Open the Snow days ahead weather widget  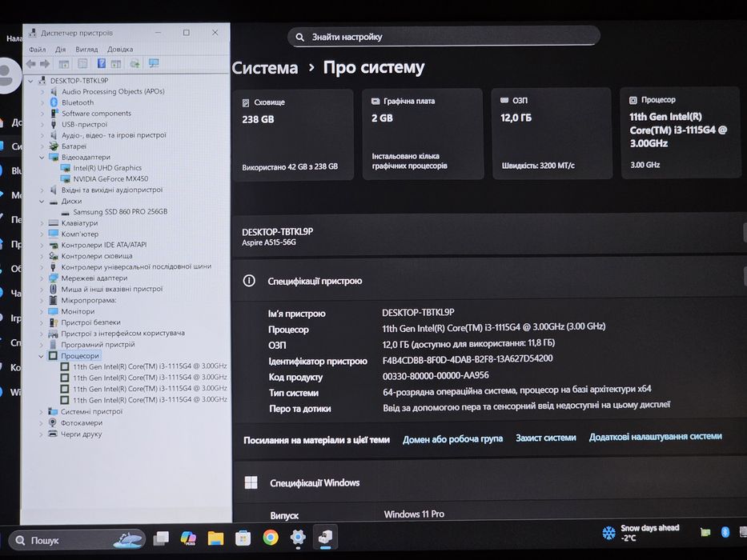tap(641, 533)
